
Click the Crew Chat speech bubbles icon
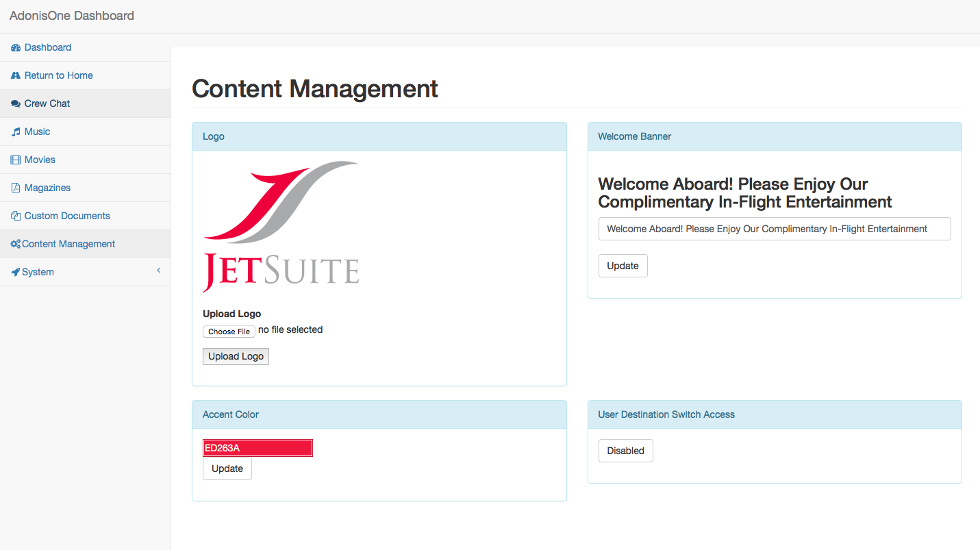pyautogui.click(x=16, y=103)
